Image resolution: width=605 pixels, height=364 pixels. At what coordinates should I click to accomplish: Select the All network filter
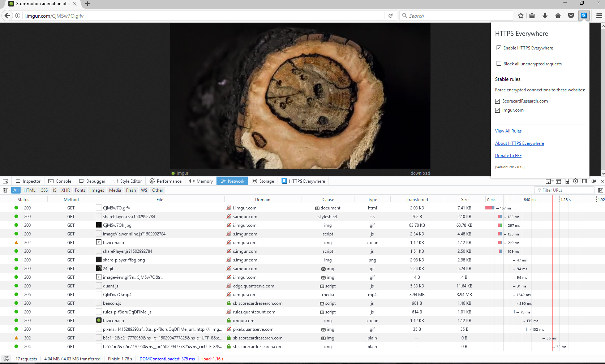(x=16, y=190)
